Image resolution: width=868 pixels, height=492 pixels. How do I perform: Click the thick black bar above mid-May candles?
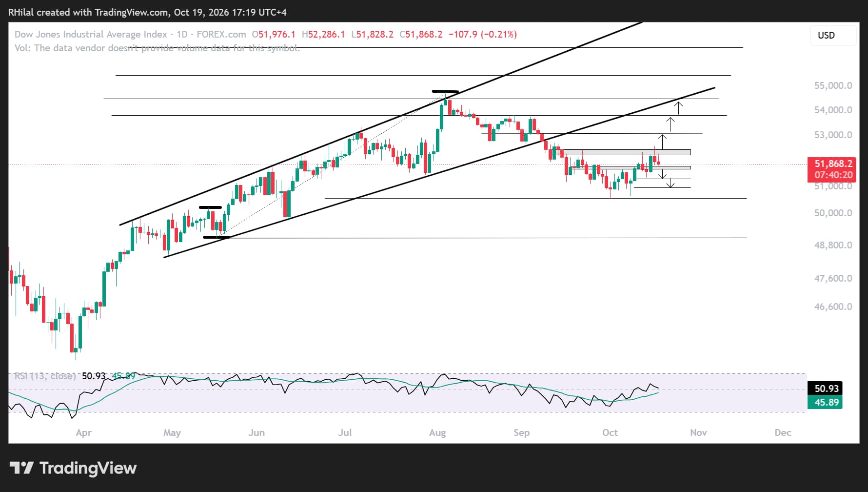[210, 207]
